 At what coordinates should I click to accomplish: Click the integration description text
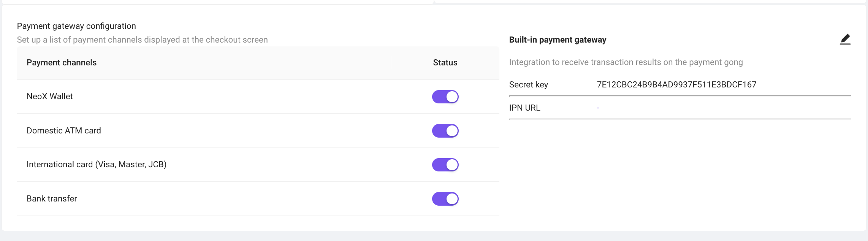[626, 62]
